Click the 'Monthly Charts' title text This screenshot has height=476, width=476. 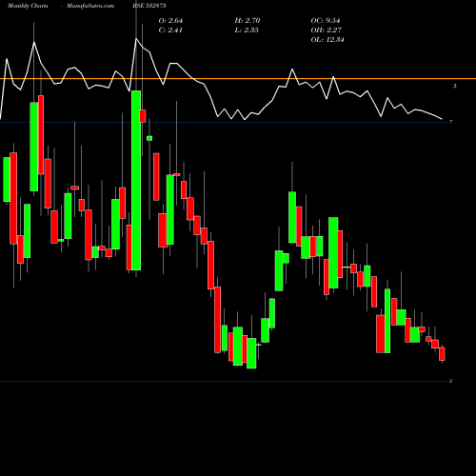[x=28, y=6]
